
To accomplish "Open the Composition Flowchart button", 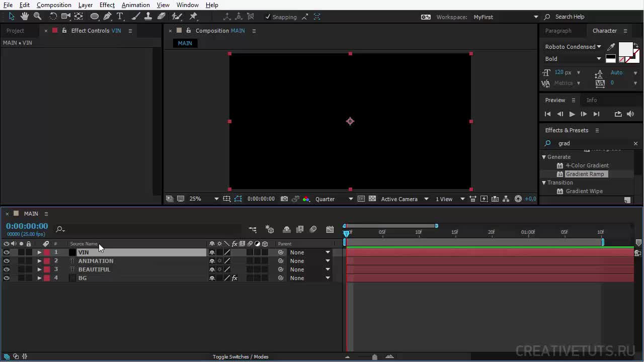I will pyautogui.click(x=506, y=199).
